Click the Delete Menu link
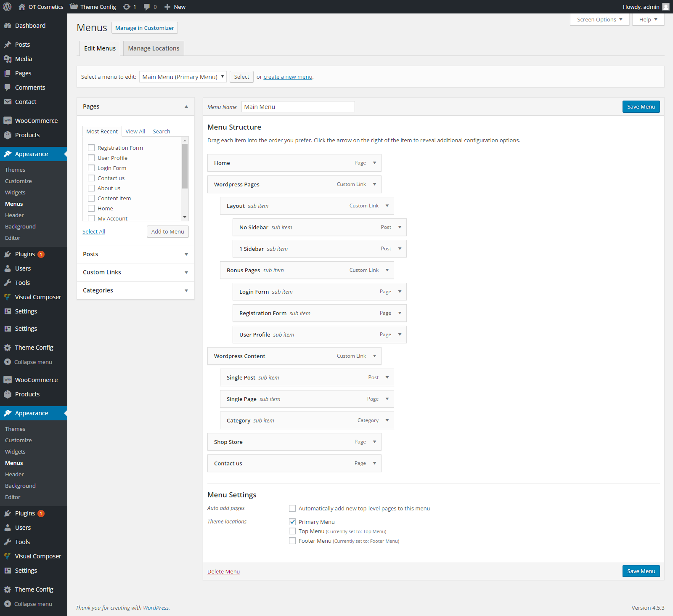Image resolution: width=673 pixels, height=616 pixels. 223,571
